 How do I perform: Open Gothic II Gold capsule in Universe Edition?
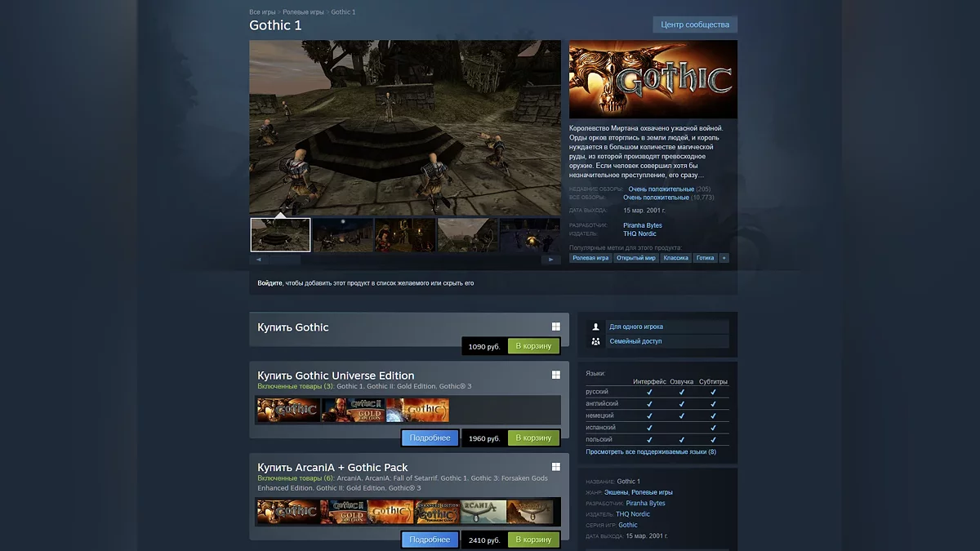[x=353, y=410]
